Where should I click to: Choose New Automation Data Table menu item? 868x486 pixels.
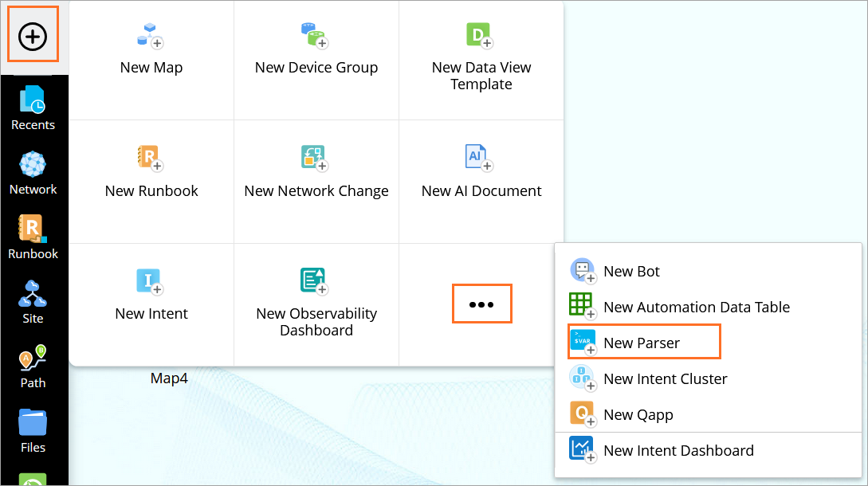point(696,307)
